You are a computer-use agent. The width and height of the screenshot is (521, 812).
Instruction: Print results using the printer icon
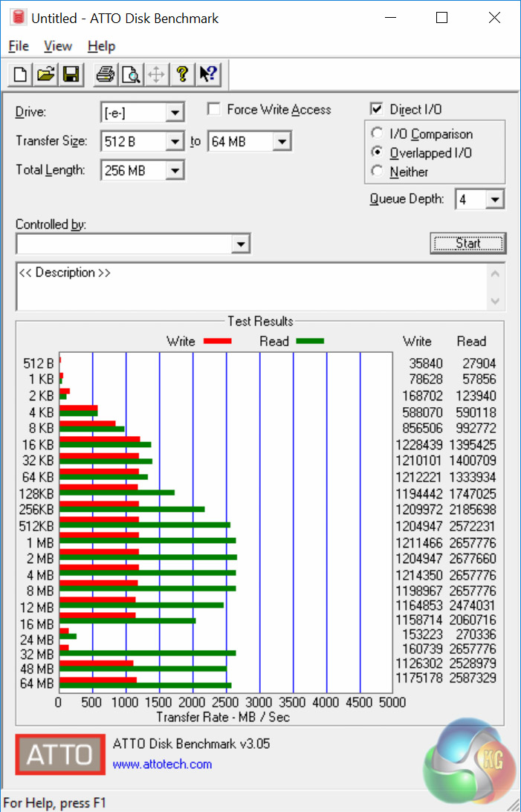coord(105,74)
